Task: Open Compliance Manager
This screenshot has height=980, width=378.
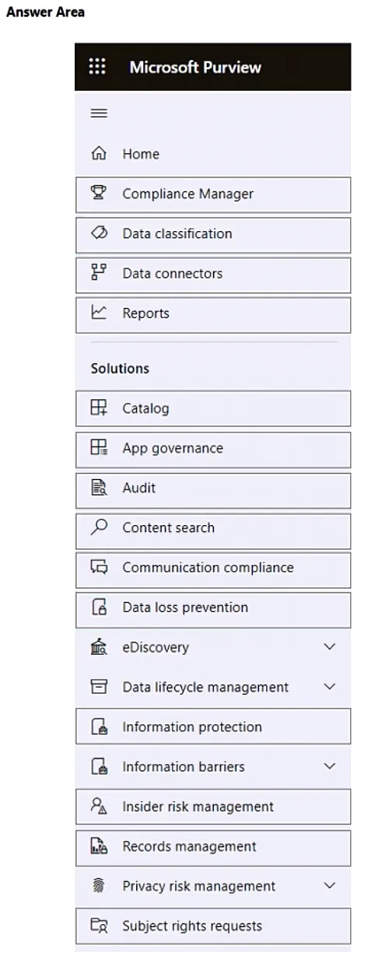Action: [x=213, y=194]
